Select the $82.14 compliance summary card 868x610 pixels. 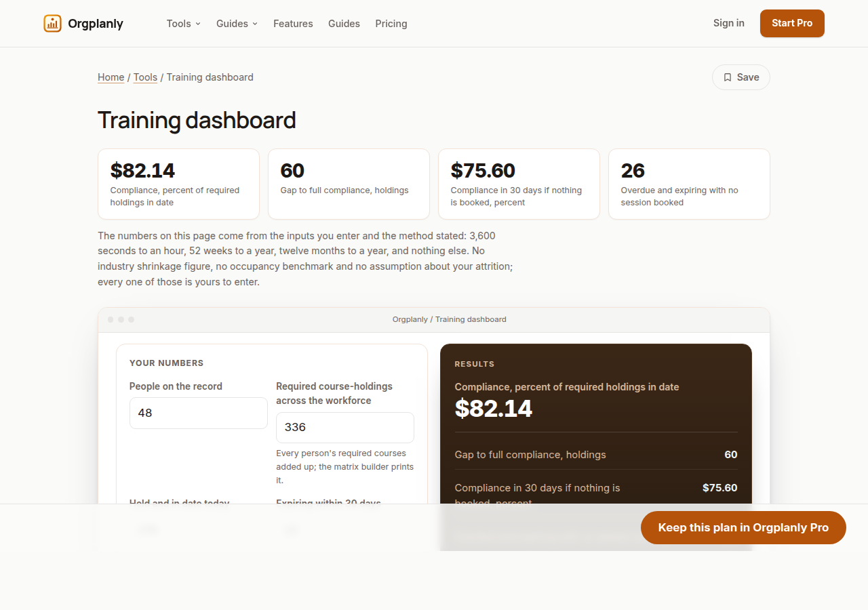point(178,184)
